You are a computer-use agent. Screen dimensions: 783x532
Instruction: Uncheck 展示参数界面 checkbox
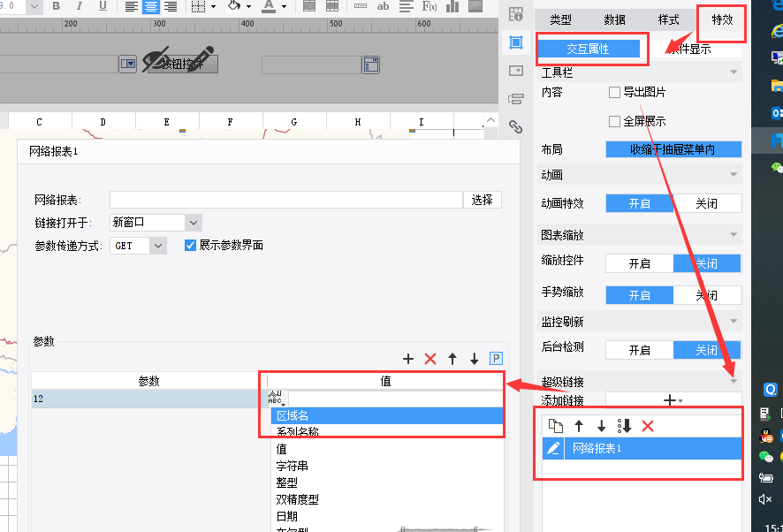tap(190, 246)
